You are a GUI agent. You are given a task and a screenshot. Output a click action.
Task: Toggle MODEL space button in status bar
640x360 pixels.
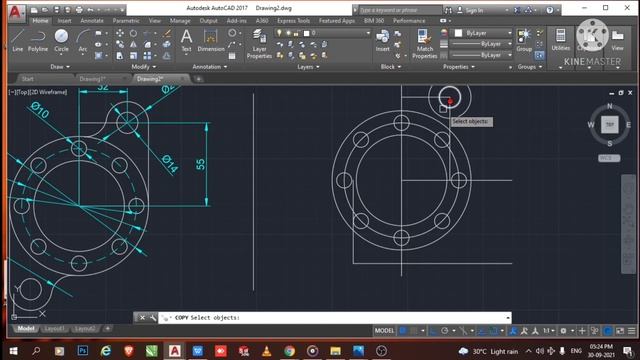click(384, 331)
